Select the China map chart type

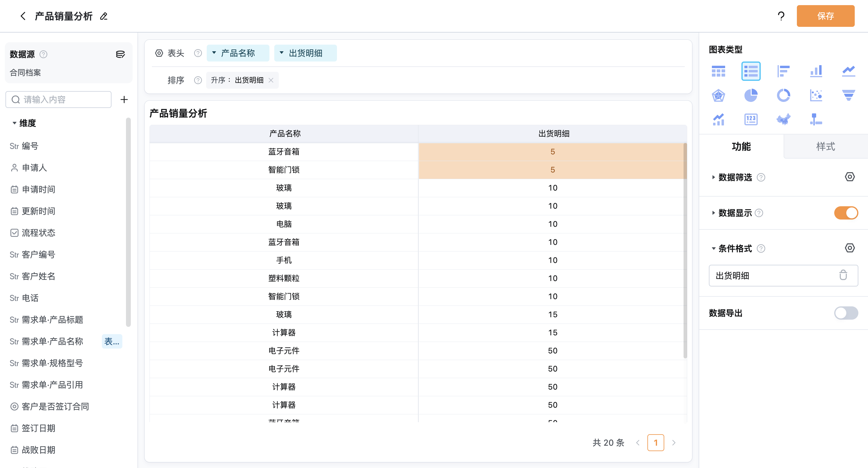point(783,119)
